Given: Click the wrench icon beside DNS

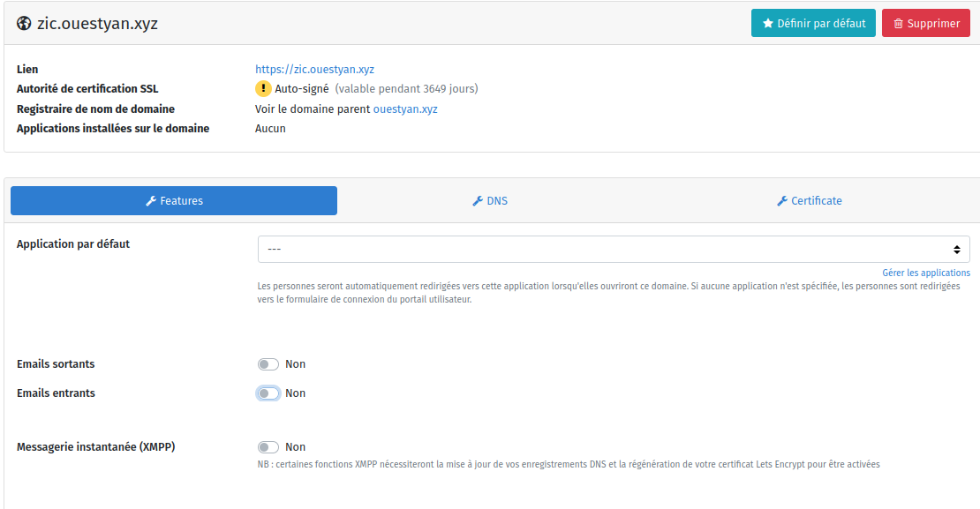Looking at the screenshot, I should click(478, 201).
